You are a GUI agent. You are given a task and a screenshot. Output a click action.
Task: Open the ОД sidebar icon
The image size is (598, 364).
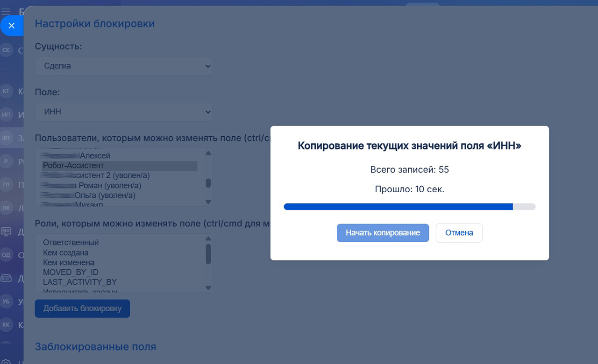coord(6,254)
